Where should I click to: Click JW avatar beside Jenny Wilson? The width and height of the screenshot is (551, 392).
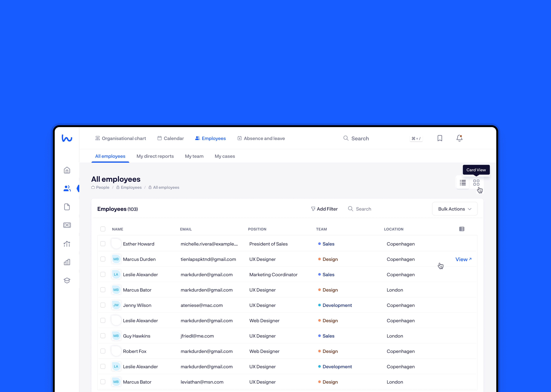point(116,305)
